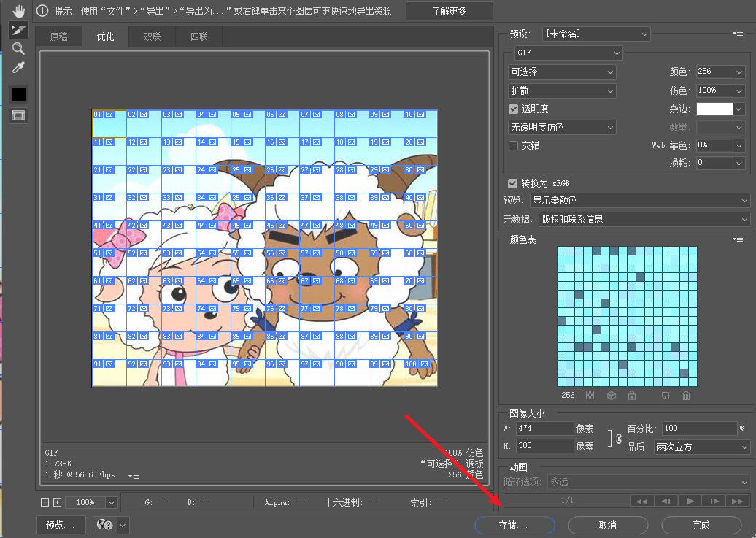The image size is (756, 538).
Task: Open the color table flyout menu
Action: (737, 239)
